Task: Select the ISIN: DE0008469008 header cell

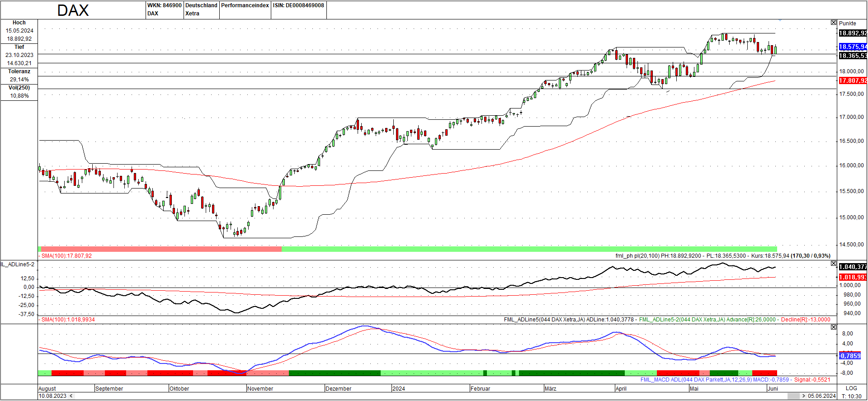Action: pos(298,9)
